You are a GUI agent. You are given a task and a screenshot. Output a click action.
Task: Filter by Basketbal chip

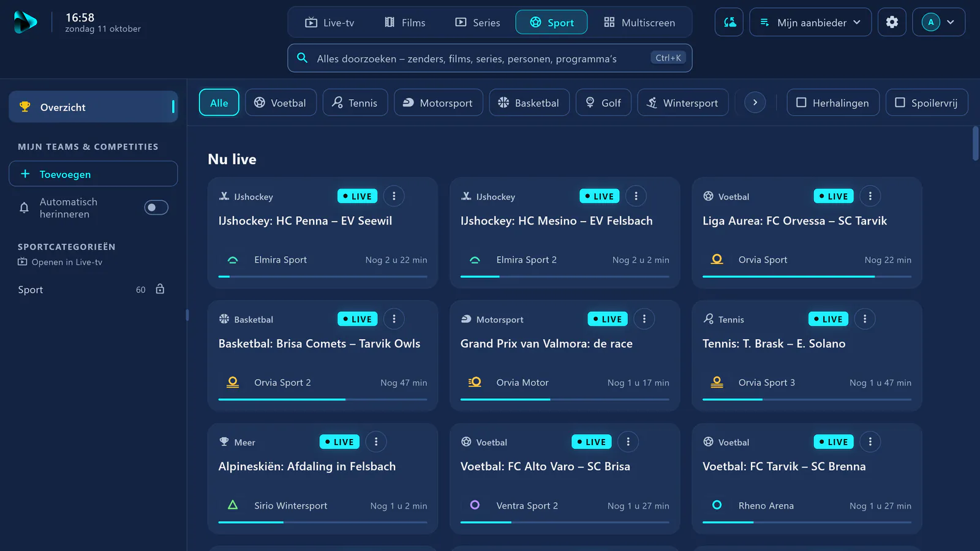point(529,103)
